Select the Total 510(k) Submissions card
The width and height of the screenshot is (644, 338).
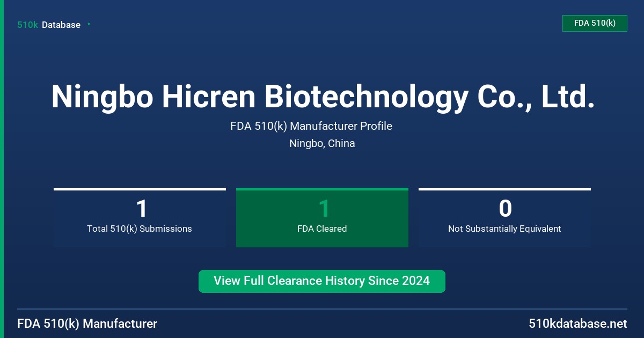[140, 218]
